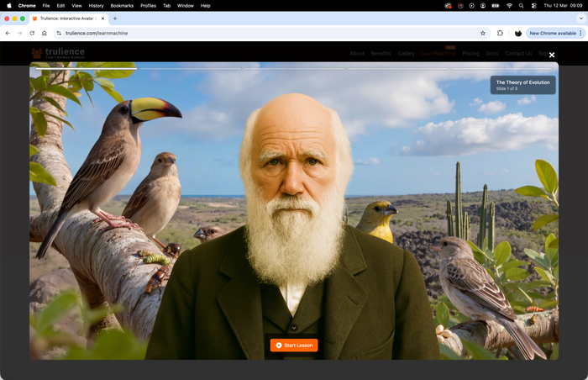This screenshot has height=380, width=588.
Task: Open macOS Spotlight search
Action: 521,5
